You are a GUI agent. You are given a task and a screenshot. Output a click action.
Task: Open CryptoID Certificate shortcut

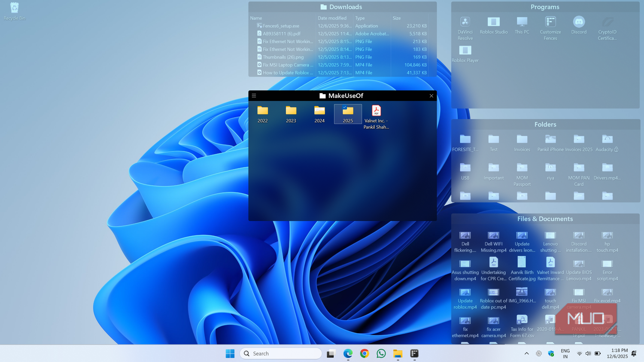click(607, 28)
